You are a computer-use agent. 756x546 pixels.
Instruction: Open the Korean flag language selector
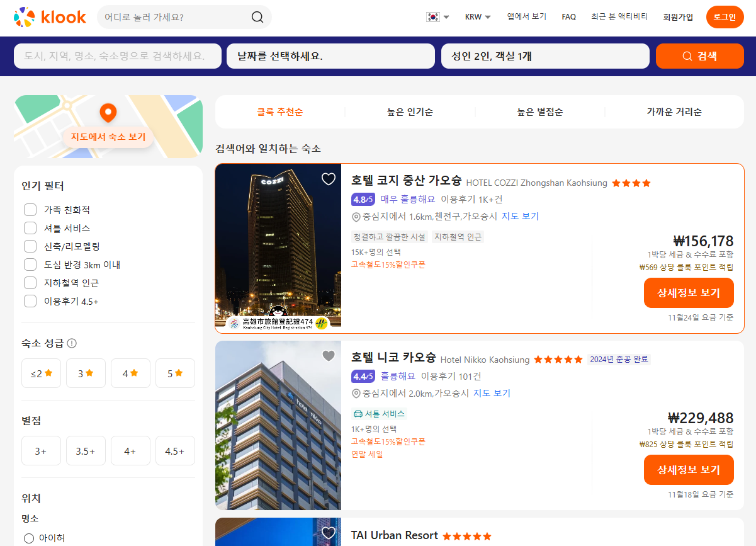tap(437, 17)
